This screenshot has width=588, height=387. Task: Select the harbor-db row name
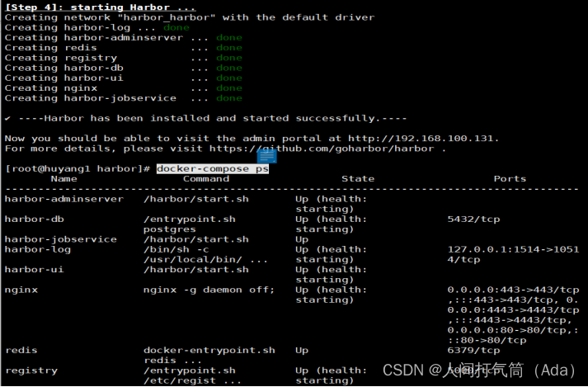pos(34,219)
